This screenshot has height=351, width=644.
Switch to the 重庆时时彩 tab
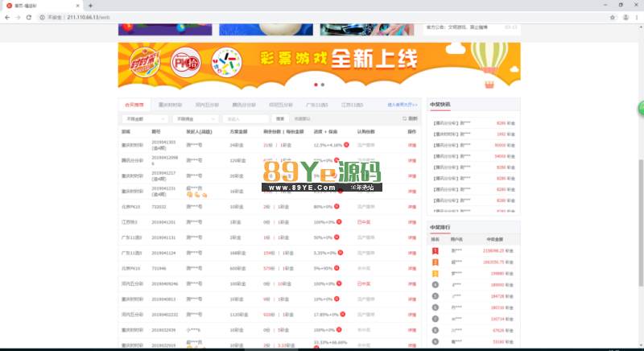pyautogui.click(x=170, y=105)
